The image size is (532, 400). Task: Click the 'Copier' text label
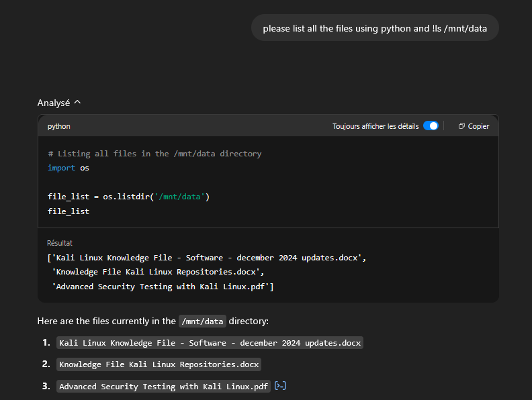coord(478,126)
